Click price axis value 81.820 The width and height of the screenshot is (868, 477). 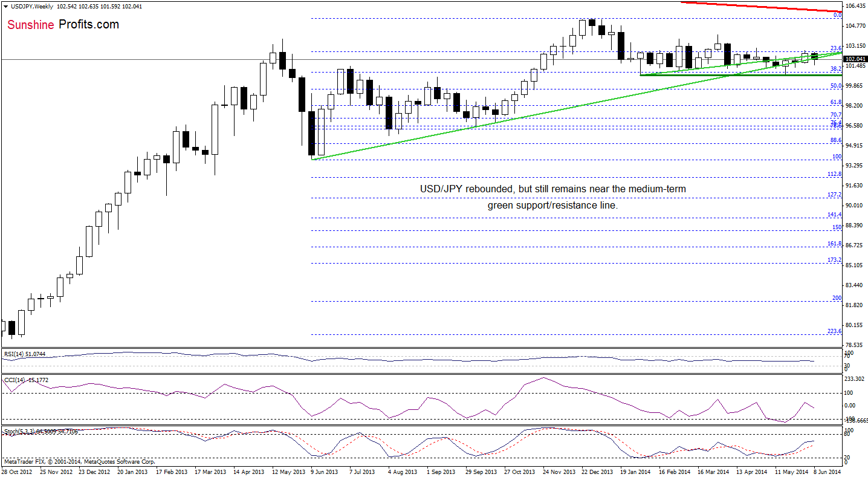(x=855, y=305)
